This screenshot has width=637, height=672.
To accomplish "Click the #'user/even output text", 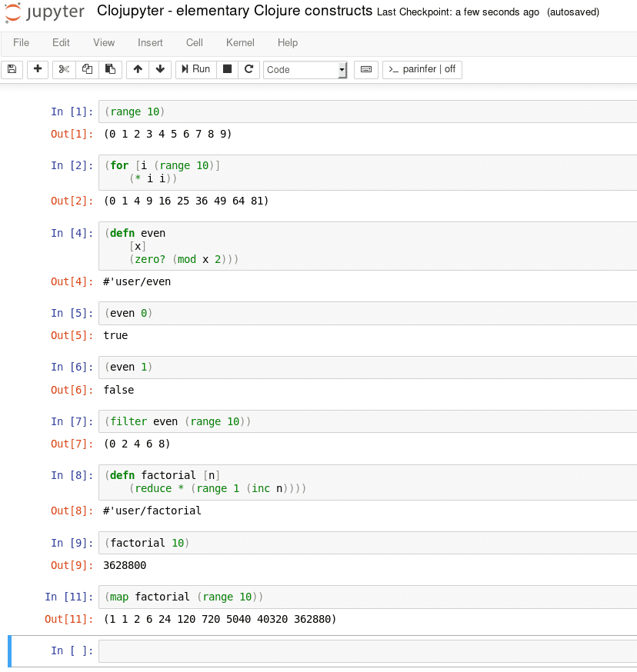I will coord(137,281).
